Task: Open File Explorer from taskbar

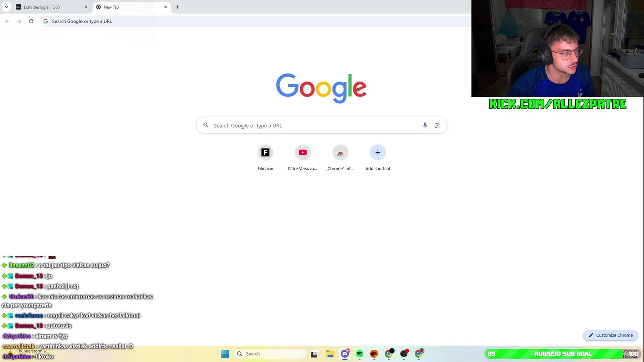Action: 330,354
